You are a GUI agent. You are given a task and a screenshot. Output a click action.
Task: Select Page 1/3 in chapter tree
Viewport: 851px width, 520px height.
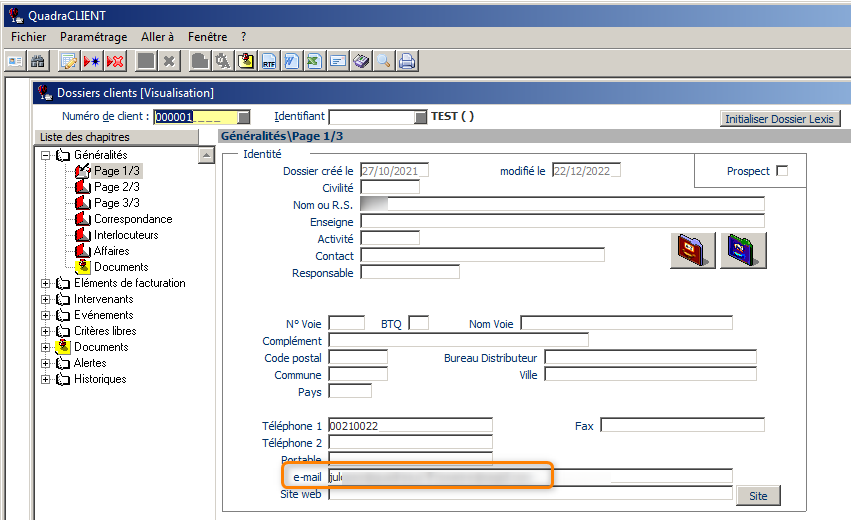click(x=116, y=171)
